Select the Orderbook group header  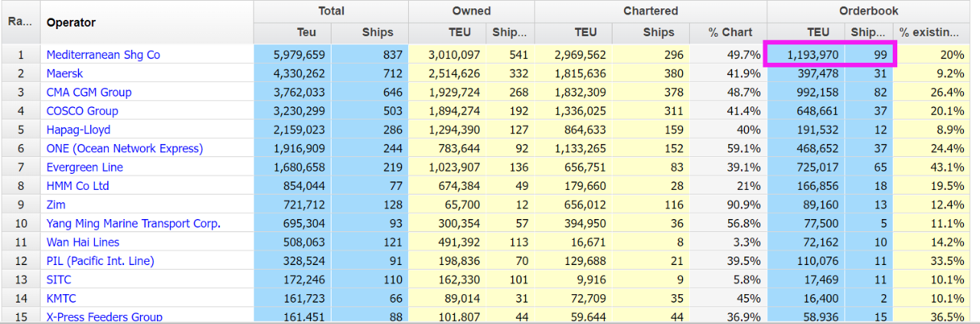coord(869,11)
